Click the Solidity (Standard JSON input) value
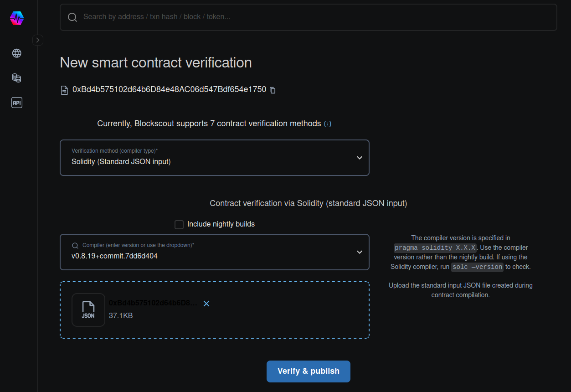The image size is (571, 392). click(121, 161)
